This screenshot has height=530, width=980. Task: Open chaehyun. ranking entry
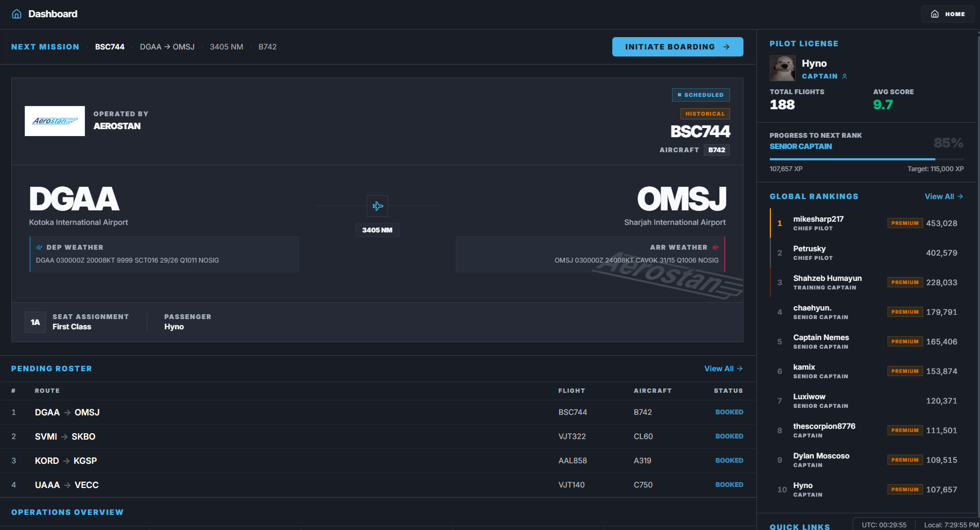[x=867, y=312]
